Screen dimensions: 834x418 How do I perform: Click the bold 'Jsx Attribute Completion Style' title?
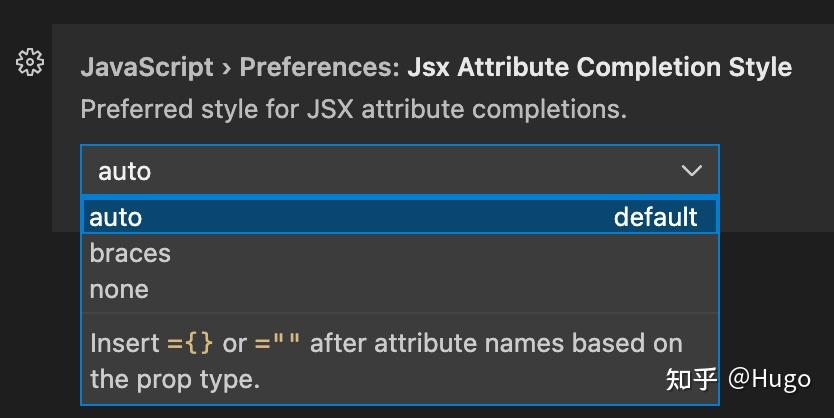click(x=599, y=68)
